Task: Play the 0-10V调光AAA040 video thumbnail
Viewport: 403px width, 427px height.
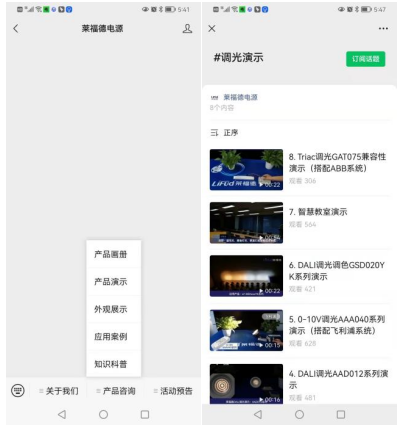Action: pos(246,330)
